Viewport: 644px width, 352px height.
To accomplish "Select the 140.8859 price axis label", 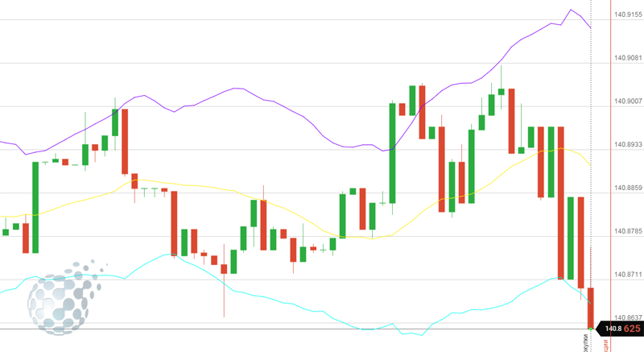I will tap(627, 188).
